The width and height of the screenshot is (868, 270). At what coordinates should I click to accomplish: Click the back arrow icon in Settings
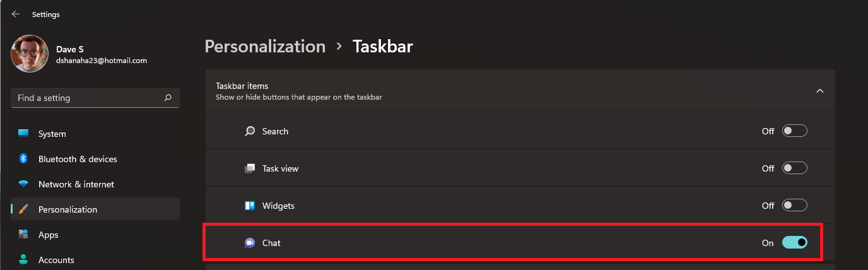[15, 14]
